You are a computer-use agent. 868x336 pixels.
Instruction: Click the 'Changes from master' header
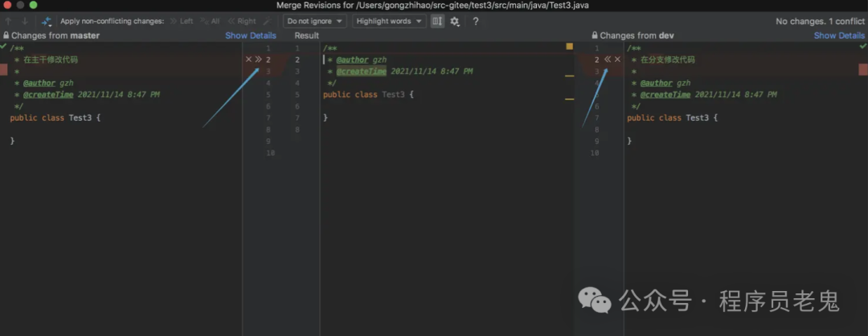[x=55, y=35]
